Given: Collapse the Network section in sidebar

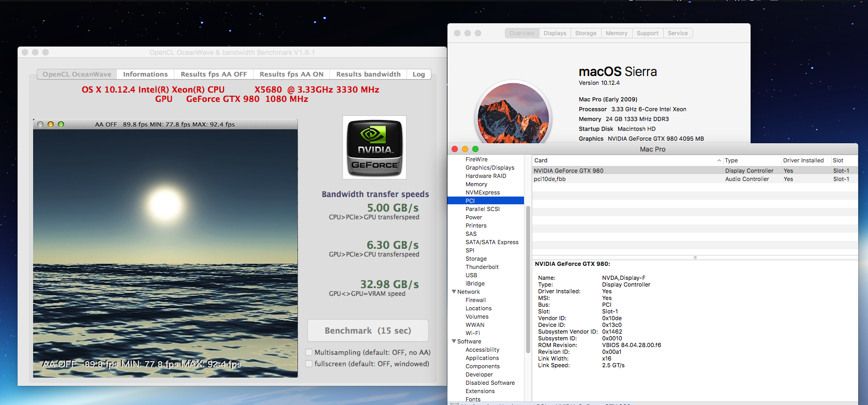Looking at the screenshot, I should (454, 292).
